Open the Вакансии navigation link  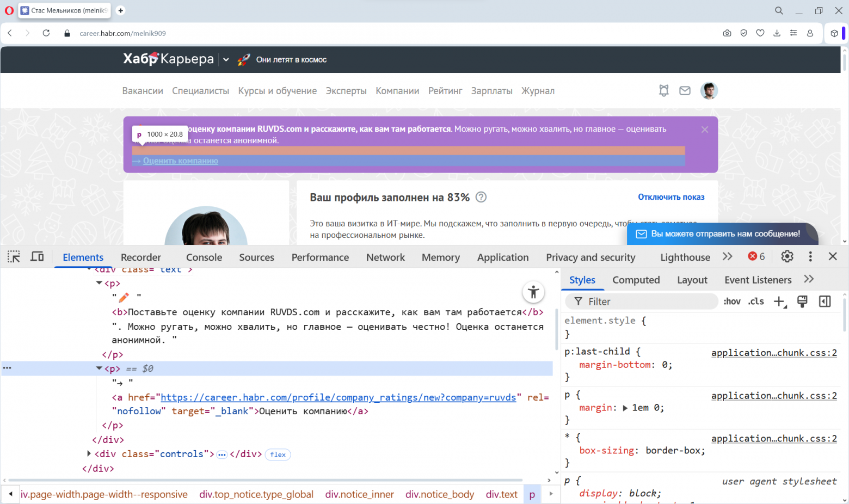[143, 91]
